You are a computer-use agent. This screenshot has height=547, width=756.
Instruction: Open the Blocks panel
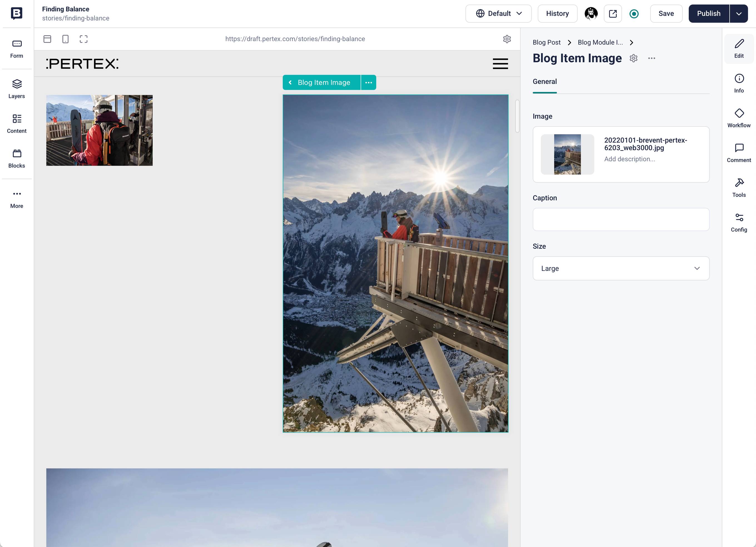[x=17, y=159]
